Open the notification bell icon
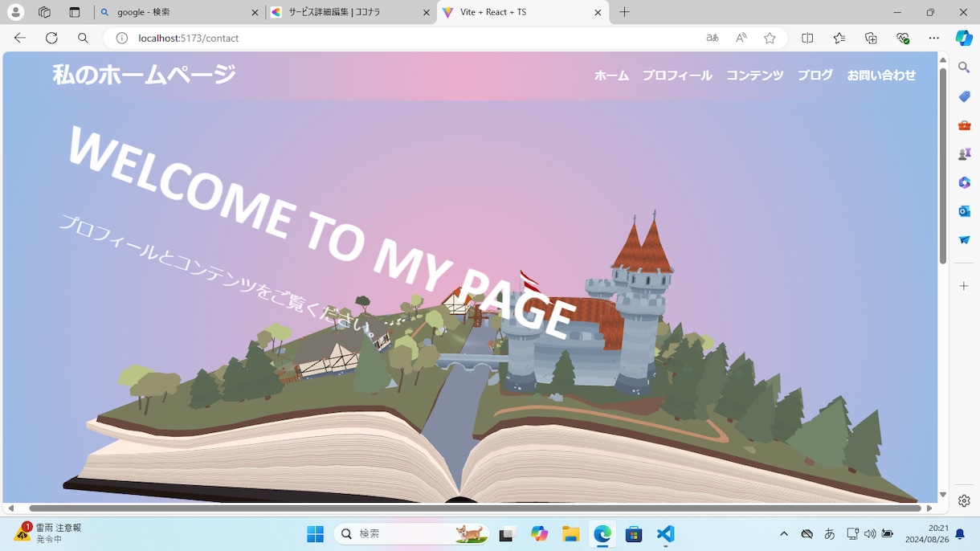Viewport: 980px width, 551px height. coord(960,534)
